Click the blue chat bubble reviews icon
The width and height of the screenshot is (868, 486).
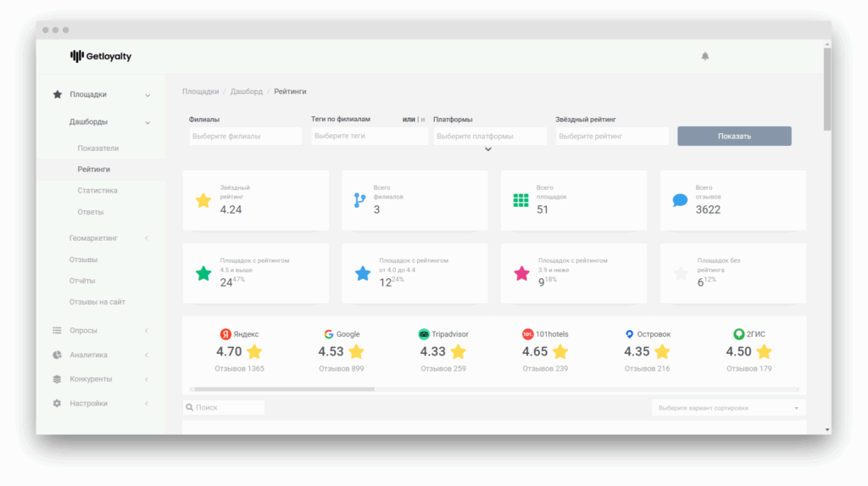pos(680,201)
